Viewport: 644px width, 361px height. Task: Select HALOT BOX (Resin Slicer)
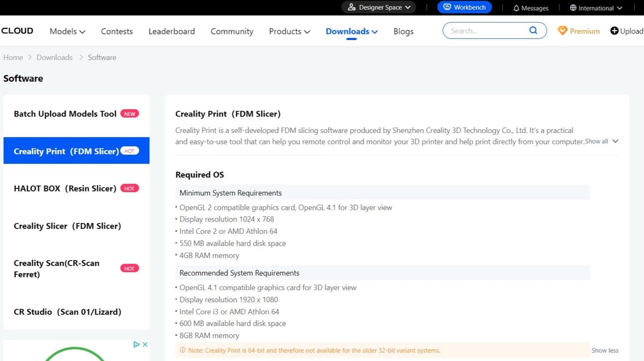click(76, 188)
